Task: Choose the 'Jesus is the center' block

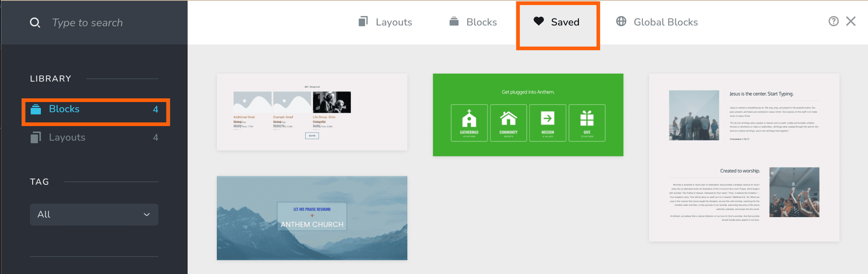Action: [744, 158]
